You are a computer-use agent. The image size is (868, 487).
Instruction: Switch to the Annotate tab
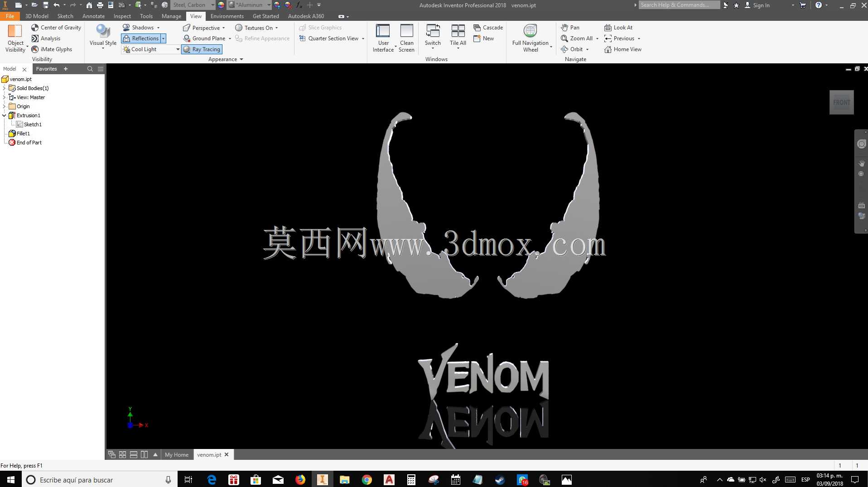pyautogui.click(x=93, y=16)
